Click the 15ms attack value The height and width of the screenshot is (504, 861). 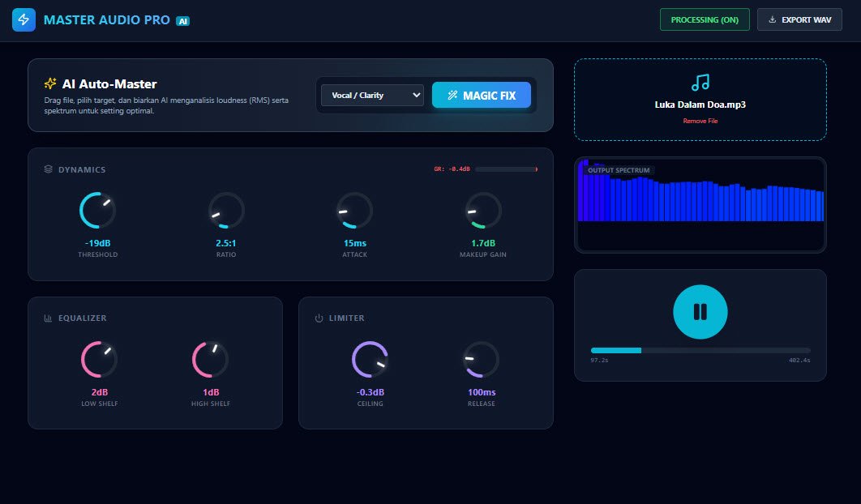(355, 243)
